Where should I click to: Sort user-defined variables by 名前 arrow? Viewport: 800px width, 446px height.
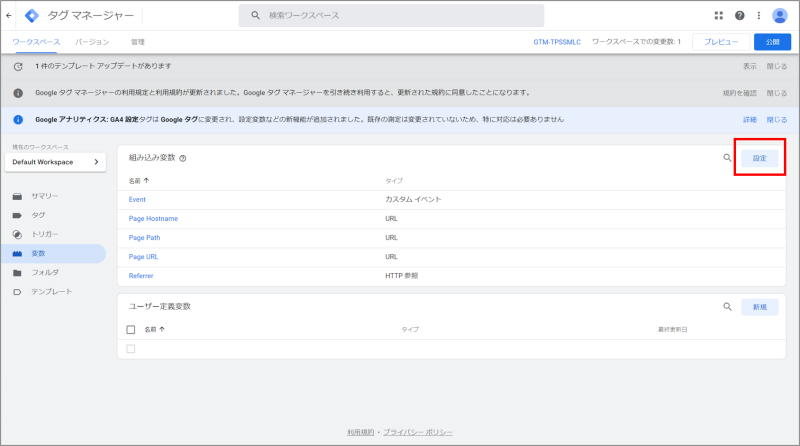[162, 330]
